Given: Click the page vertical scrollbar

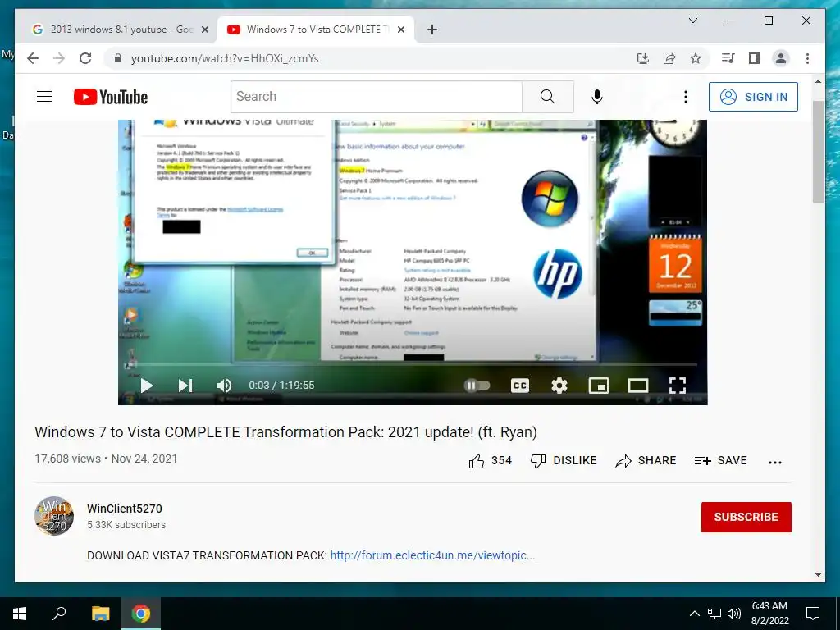Looking at the screenshot, I should 818,151.
